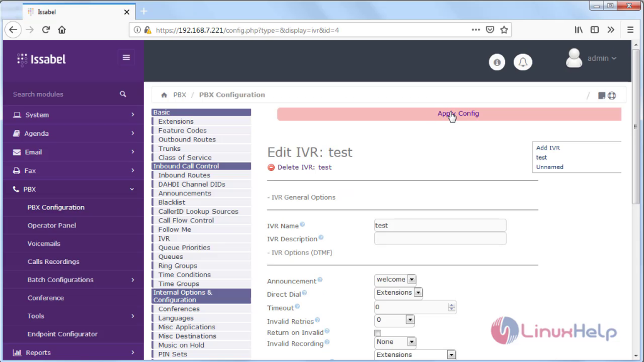Open Operator Panel in sidebar
Image resolution: width=644 pixels, height=362 pixels.
click(x=52, y=226)
